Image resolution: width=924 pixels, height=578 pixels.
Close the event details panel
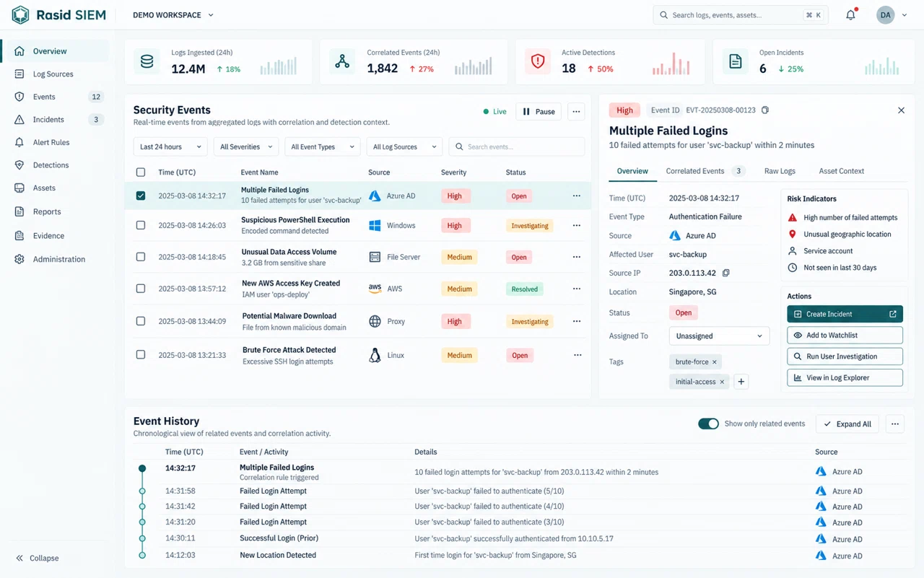pos(901,110)
